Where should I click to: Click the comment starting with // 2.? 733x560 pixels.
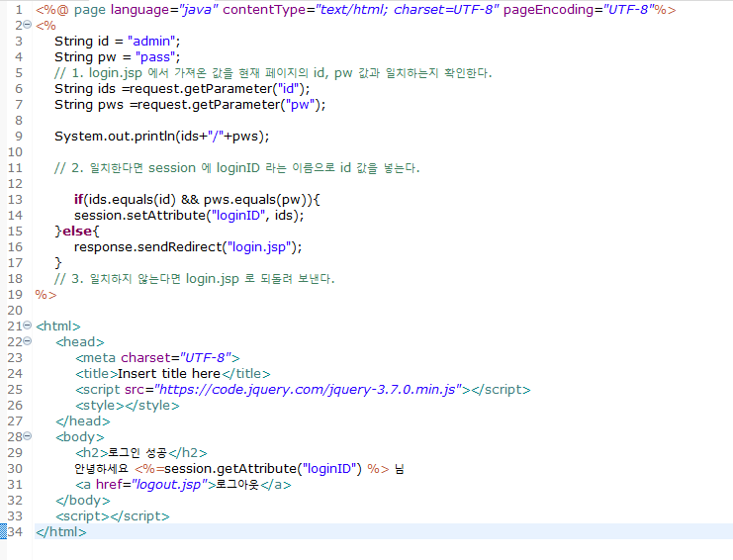pos(237,168)
